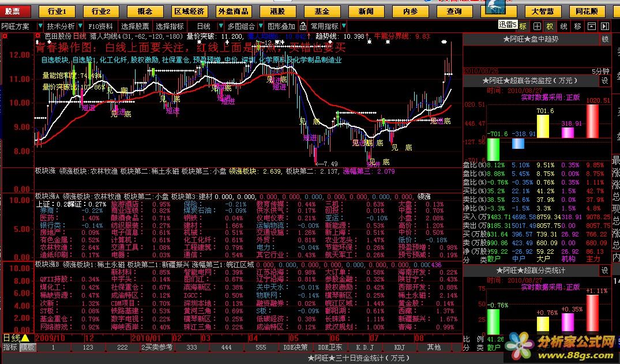Click the red gear icon at chart corner
This screenshot has width=620, height=364.
[5, 36]
